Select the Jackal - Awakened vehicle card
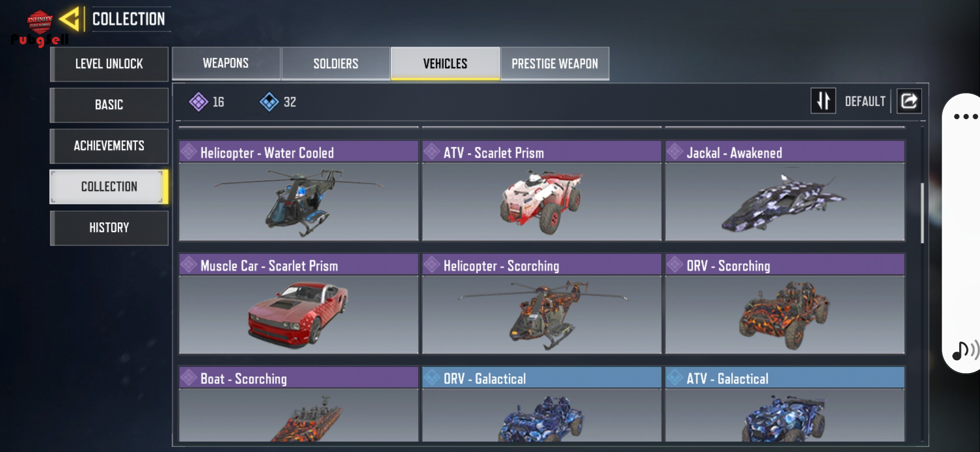 (785, 190)
